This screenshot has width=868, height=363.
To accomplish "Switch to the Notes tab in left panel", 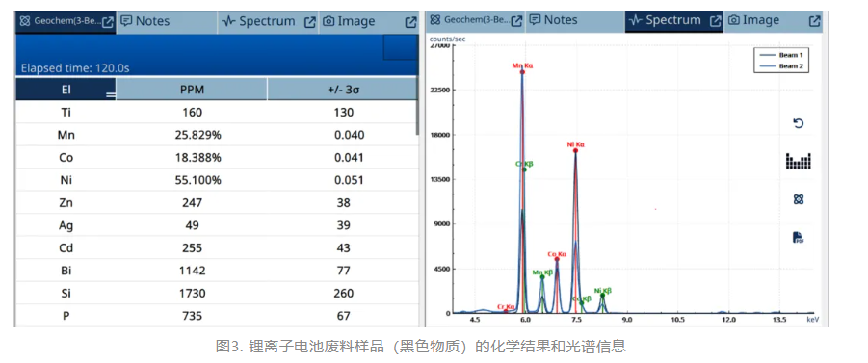I will point(145,21).
